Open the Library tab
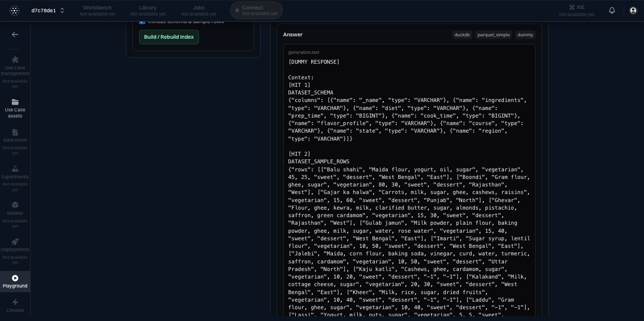The image size is (644, 321). pyautogui.click(x=148, y=10)
